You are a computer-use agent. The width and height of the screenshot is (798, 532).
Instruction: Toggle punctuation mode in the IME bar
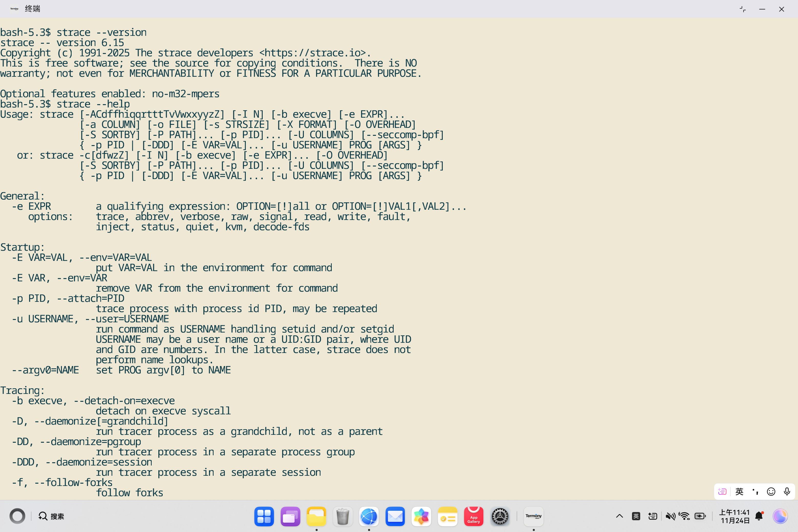click(x=755, y=492)
